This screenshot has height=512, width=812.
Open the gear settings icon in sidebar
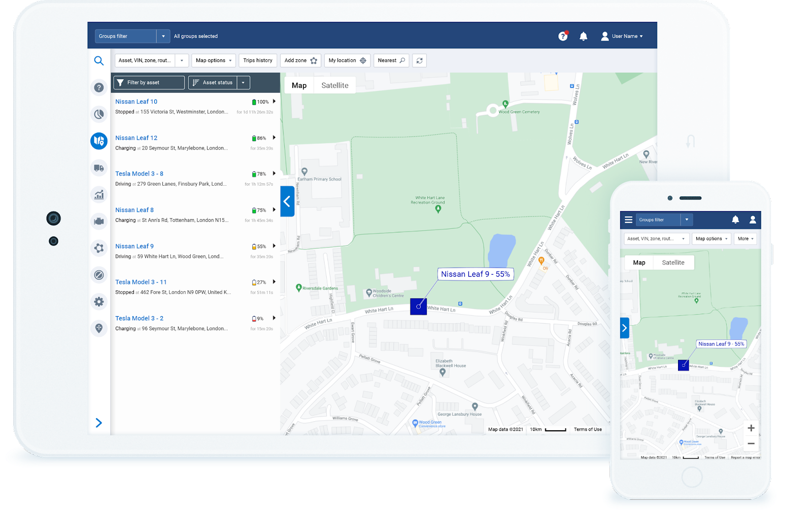coord(99,301)
